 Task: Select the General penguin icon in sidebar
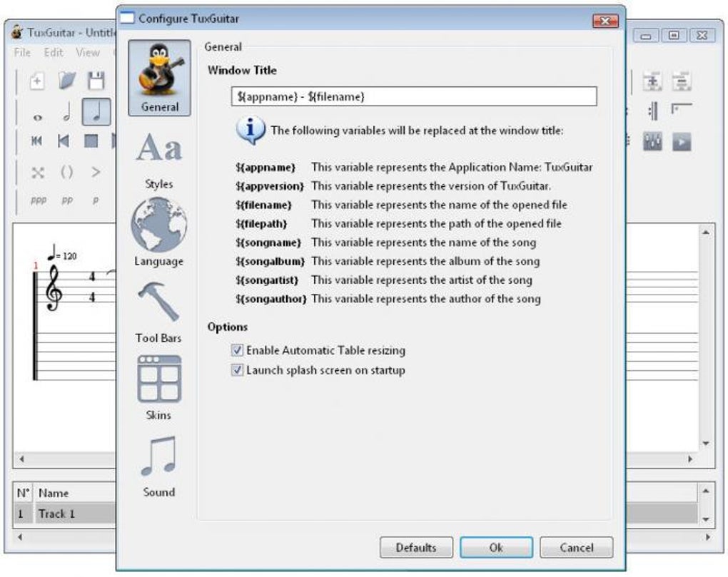pos(159,78)
